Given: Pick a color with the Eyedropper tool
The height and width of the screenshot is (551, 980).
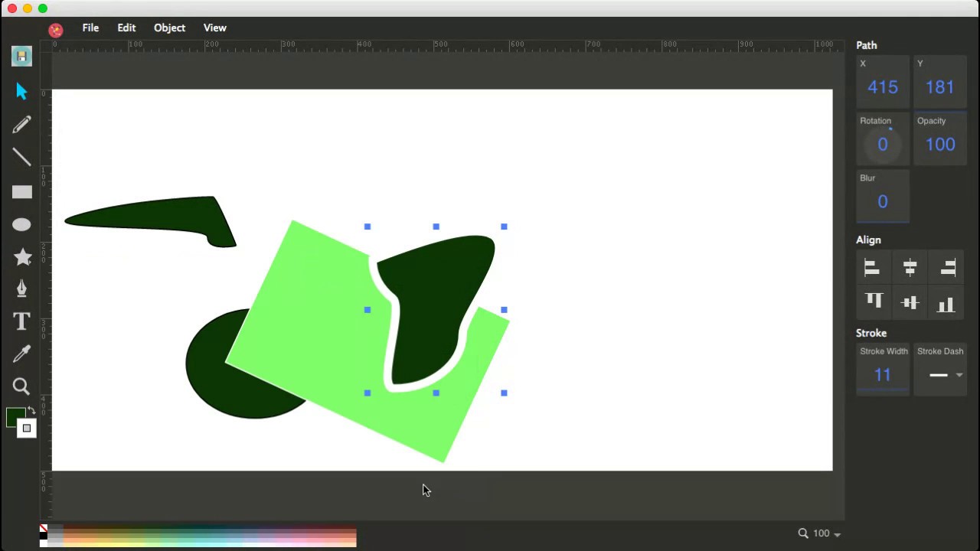Looking at the screenshot, I should 21,353.
